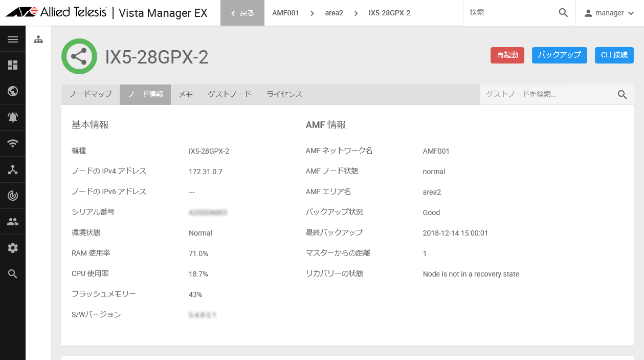This screenshot has width=644, height=360.
Task: Click the AMF network name value AMF001
Action: point(436,151)
